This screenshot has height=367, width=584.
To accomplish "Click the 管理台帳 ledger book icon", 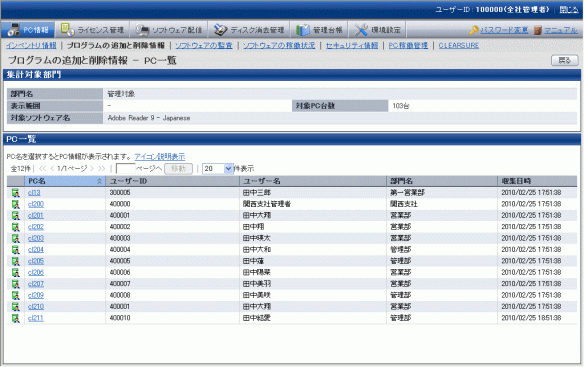I will click(x=302, y=30).
